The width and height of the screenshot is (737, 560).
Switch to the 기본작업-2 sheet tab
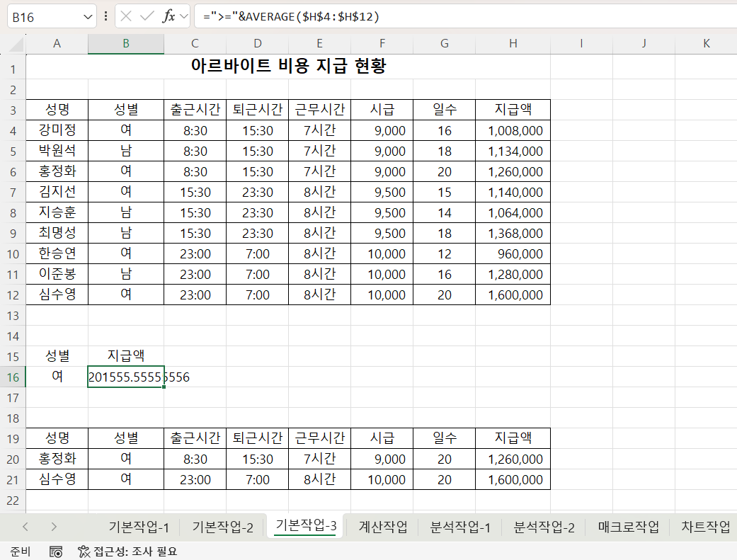pyautogui.click(x=223, y=527)
